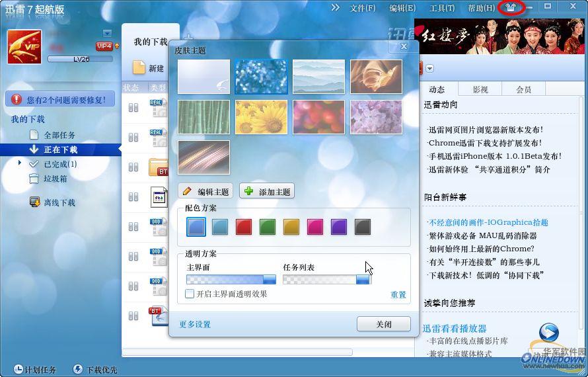
Task: Click the bottom BT torrent file icon
Action: 159,315
